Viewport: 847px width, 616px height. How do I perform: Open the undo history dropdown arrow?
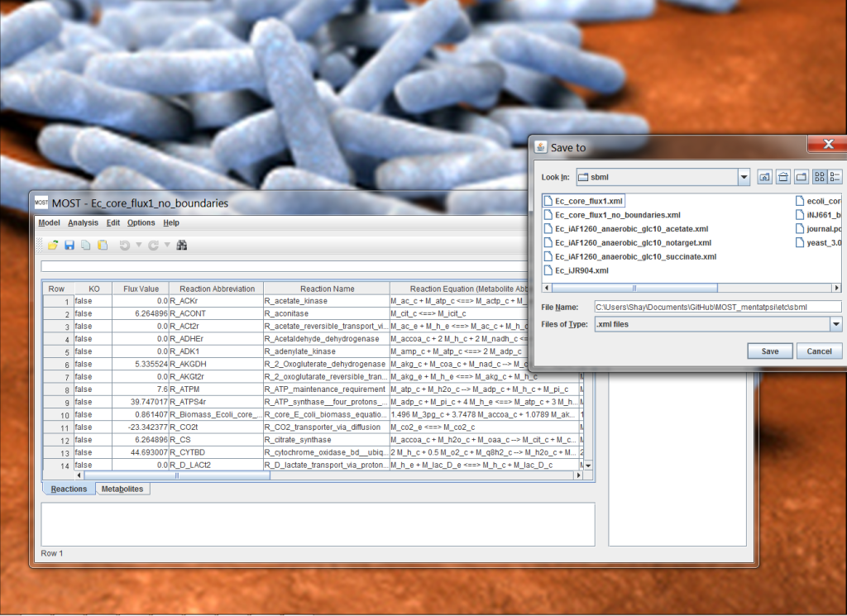[x=138, y=246]
